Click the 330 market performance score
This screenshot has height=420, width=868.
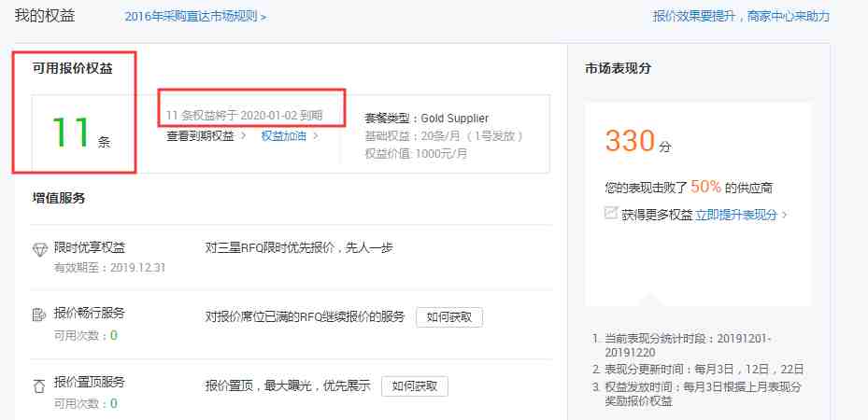(x=631, y=141)
